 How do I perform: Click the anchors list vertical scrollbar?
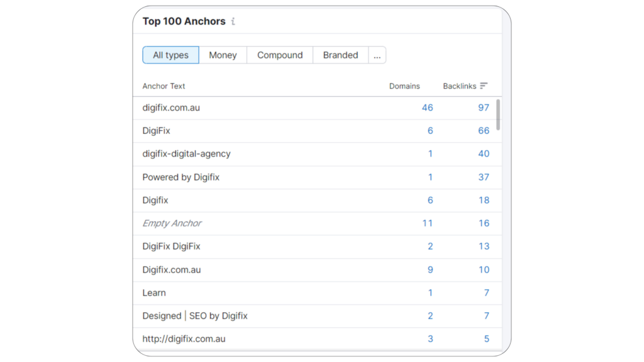498,115
